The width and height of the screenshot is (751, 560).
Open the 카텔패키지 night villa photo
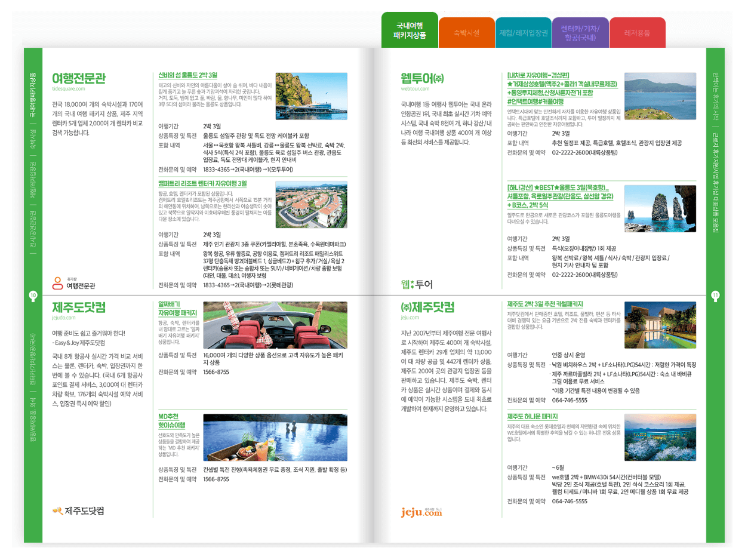(660, 325)
